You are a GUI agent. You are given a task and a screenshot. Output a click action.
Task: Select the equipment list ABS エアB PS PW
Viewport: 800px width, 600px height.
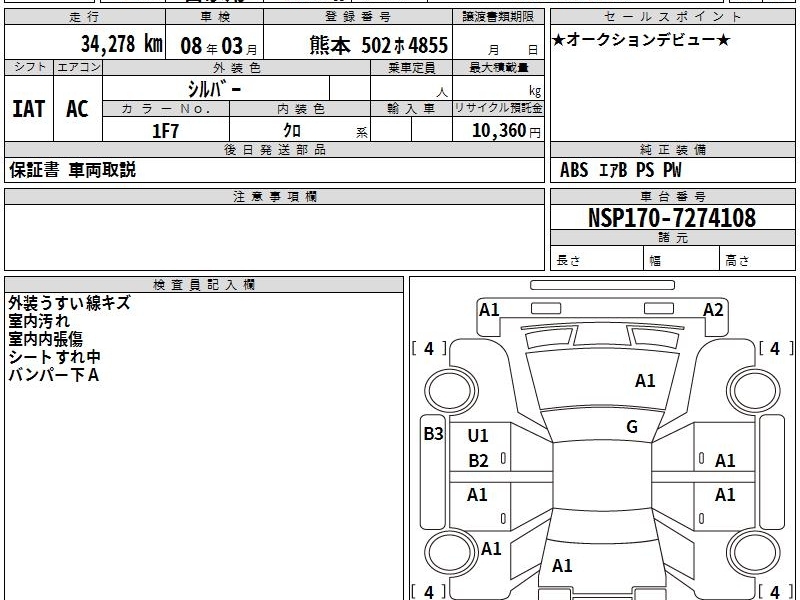[x=620, y=170]
